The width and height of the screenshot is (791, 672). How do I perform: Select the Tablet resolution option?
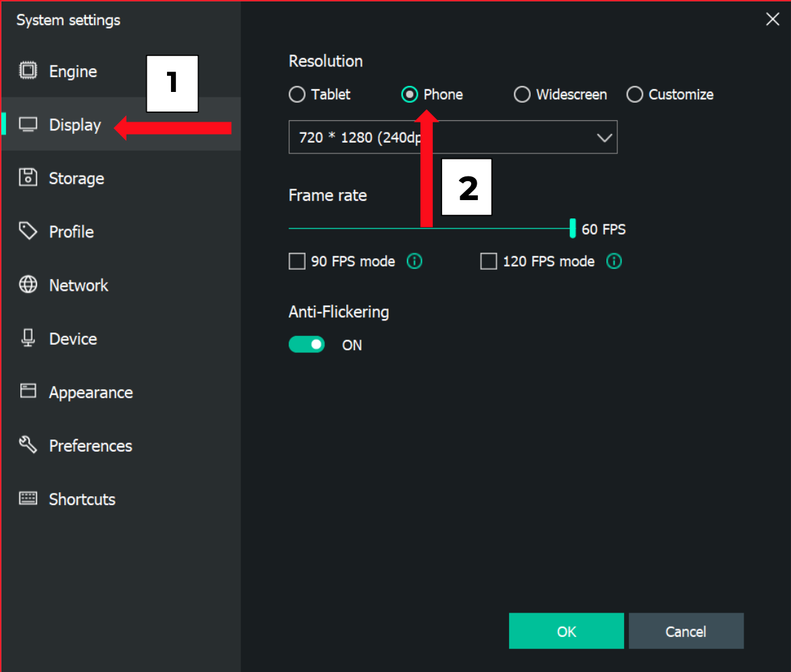[297, 95]
